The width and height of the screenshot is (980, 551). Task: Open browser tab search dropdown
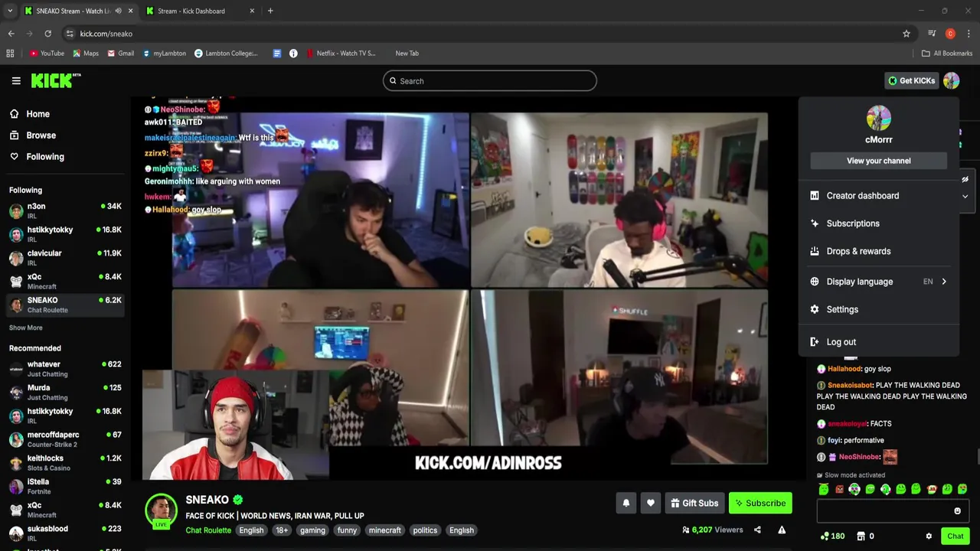coord(9,11)
